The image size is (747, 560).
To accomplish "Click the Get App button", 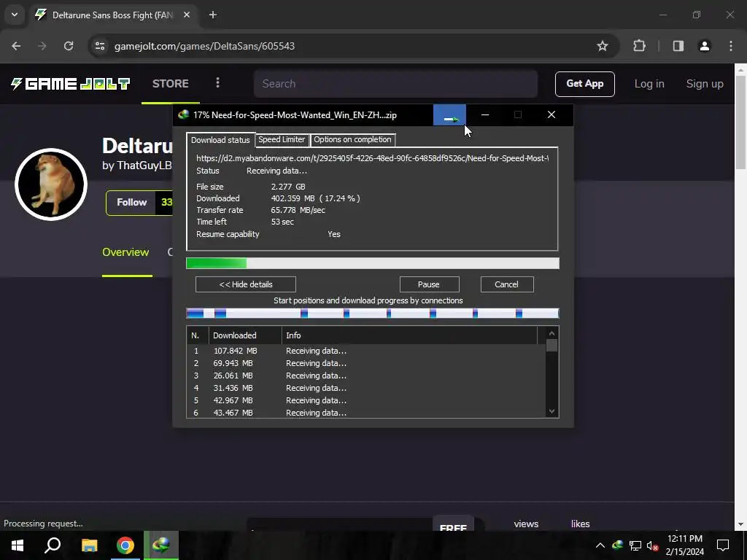I will [x=584, y=84].
